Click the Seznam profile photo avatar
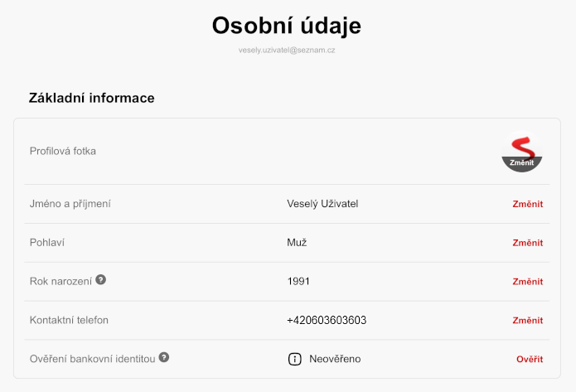The width and height of the screenshot is (576, 392). 521,152
